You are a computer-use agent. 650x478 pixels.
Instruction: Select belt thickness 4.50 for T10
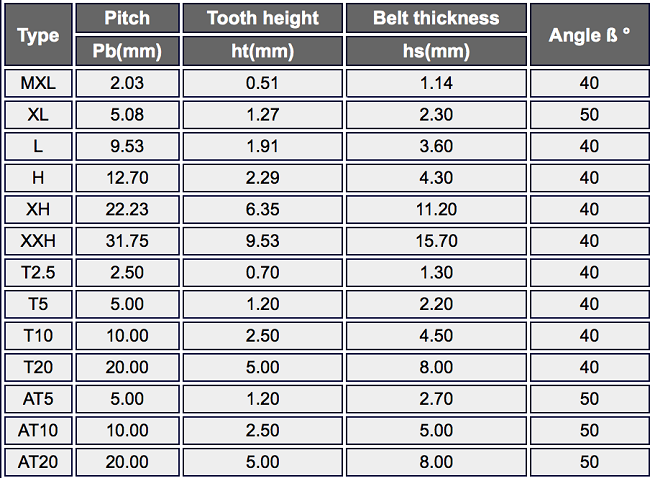[436, 335]
